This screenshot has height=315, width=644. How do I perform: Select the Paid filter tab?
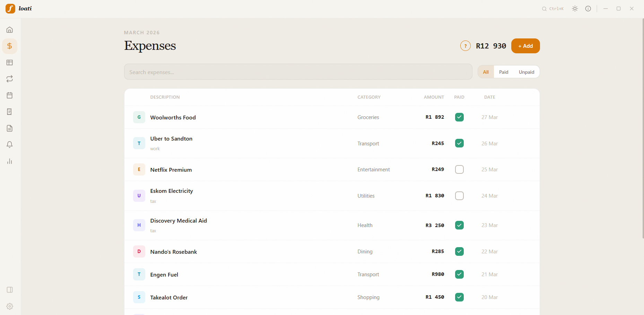[504, 72]
